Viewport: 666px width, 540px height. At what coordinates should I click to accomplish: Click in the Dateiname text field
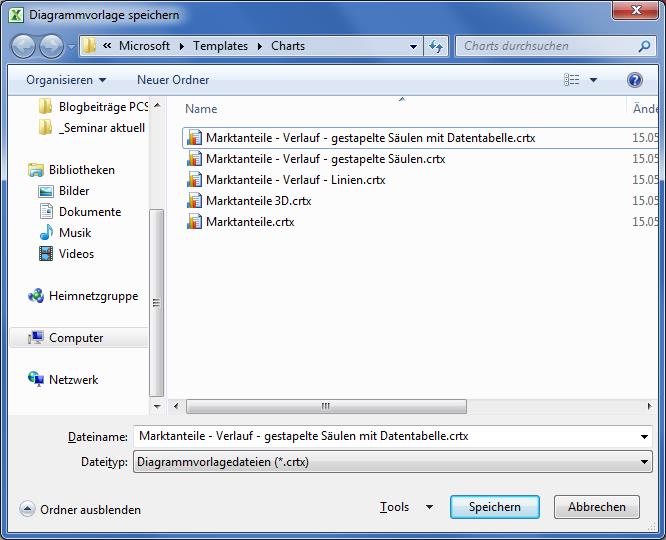(x=384, y=436)
